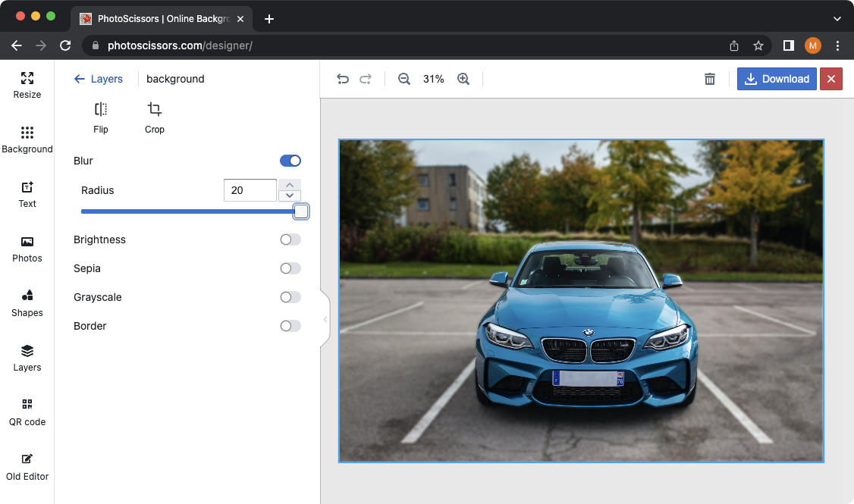Open the Shapes panel
Screen dimensions: 854x504
[27, 304]
